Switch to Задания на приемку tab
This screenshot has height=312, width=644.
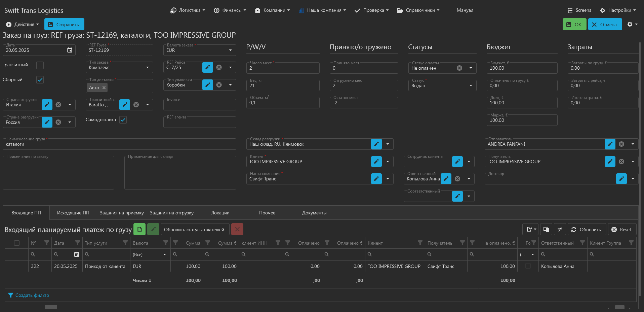(122, 213)
